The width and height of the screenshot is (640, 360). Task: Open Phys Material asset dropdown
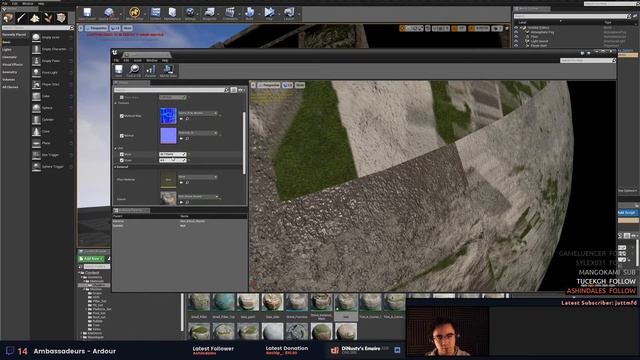point(198,177)
